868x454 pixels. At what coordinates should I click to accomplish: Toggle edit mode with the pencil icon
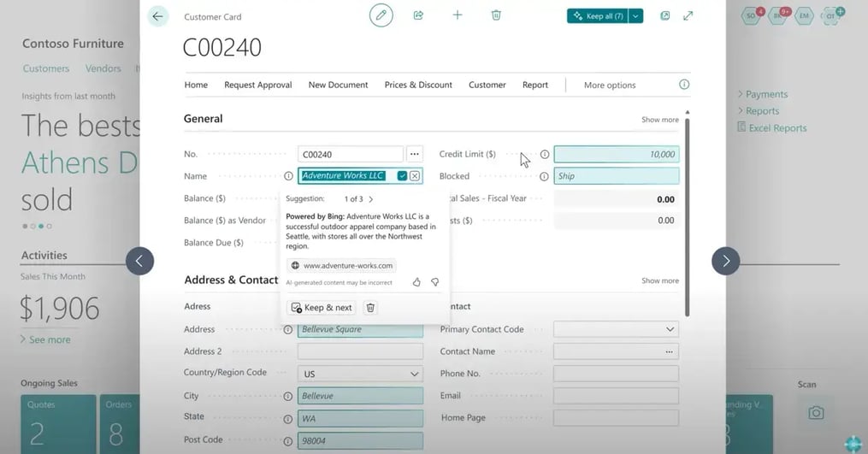pos(381,15)
